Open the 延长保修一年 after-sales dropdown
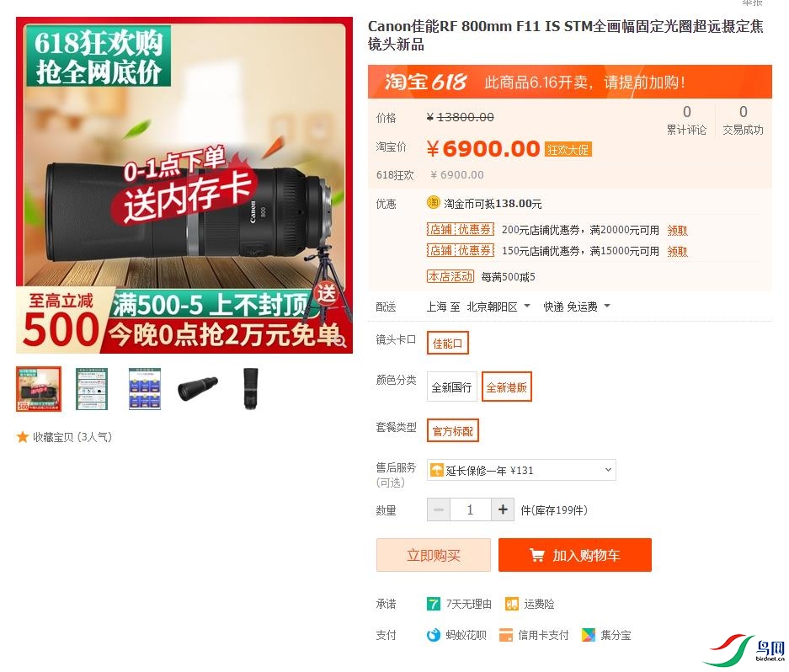This screenshot has height=672, width=789. tap(521, 470)
